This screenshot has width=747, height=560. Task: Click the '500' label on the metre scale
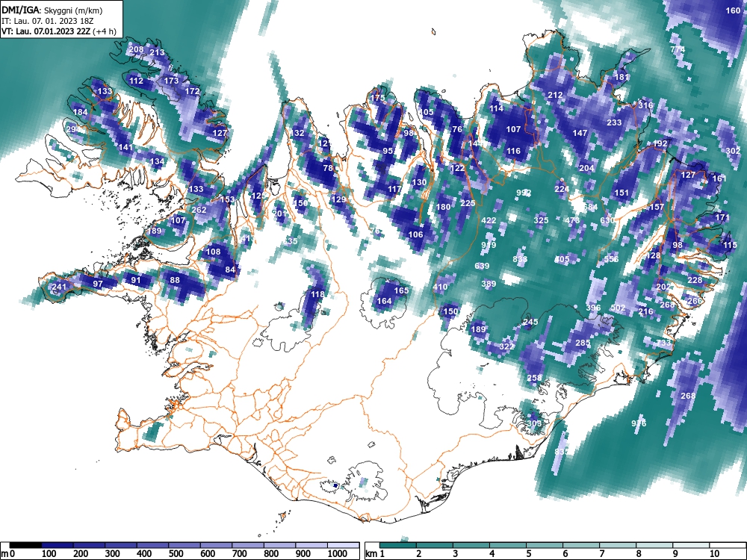[176, 554]
